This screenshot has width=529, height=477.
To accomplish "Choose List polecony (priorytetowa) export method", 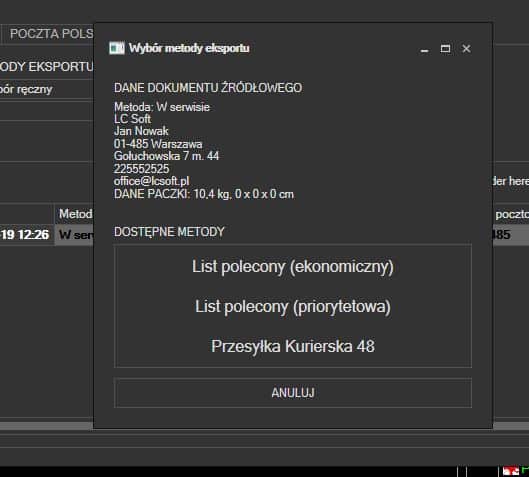I will (x=293, y=306).
